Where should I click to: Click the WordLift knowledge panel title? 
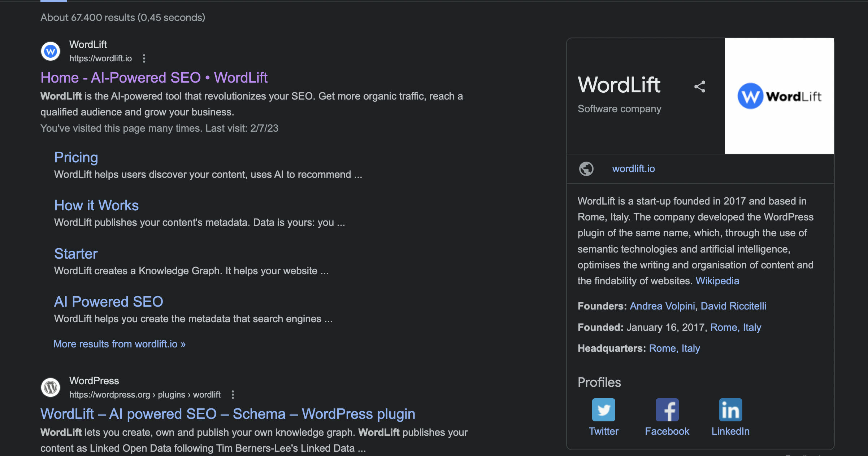(619, 85)
